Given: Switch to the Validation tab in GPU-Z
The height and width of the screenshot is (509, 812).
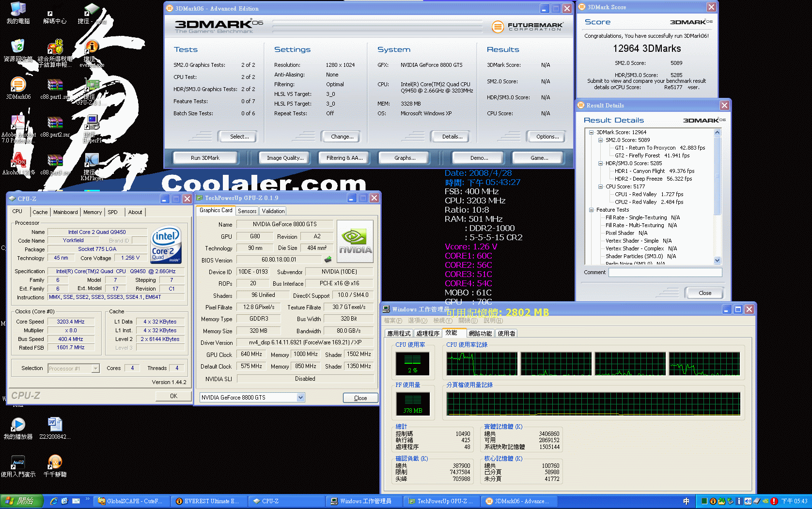Looking at the screenshot, I should click(273, 211).
